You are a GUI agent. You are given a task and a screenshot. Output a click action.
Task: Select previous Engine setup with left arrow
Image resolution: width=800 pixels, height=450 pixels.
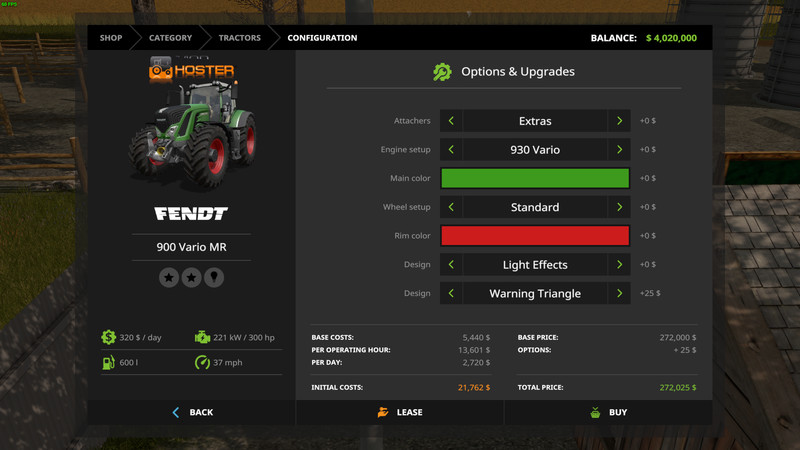(x=451, y=150)
